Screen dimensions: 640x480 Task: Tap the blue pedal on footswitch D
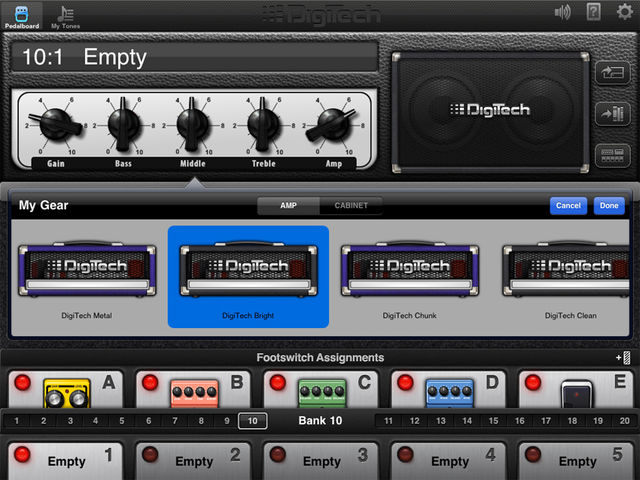coord(450,393)
